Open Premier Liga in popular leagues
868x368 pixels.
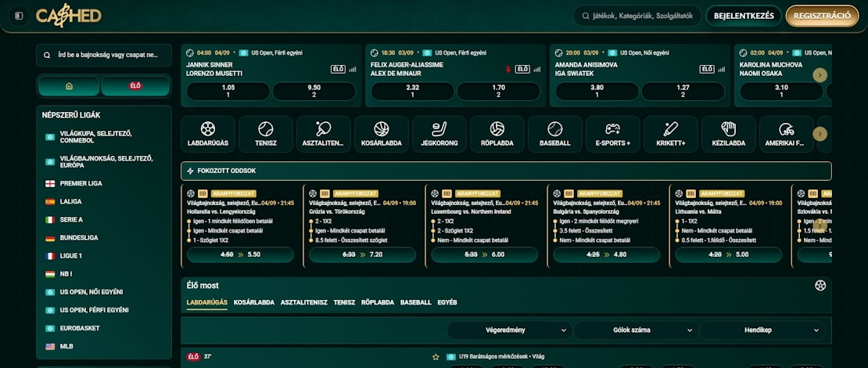tap(104, 183)
